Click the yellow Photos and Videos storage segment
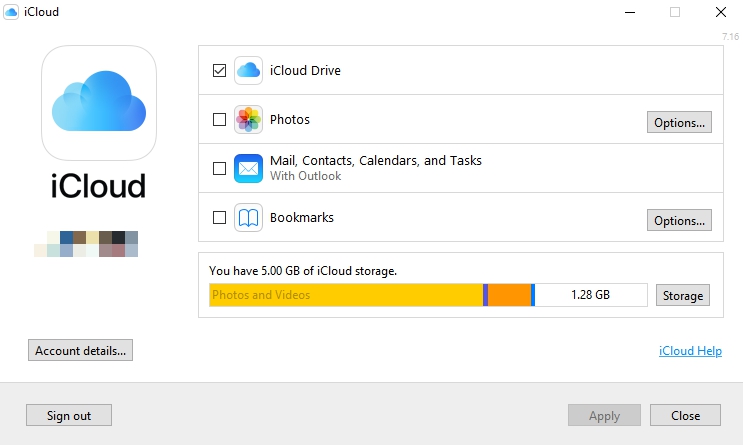 click(x=345, y=295)
